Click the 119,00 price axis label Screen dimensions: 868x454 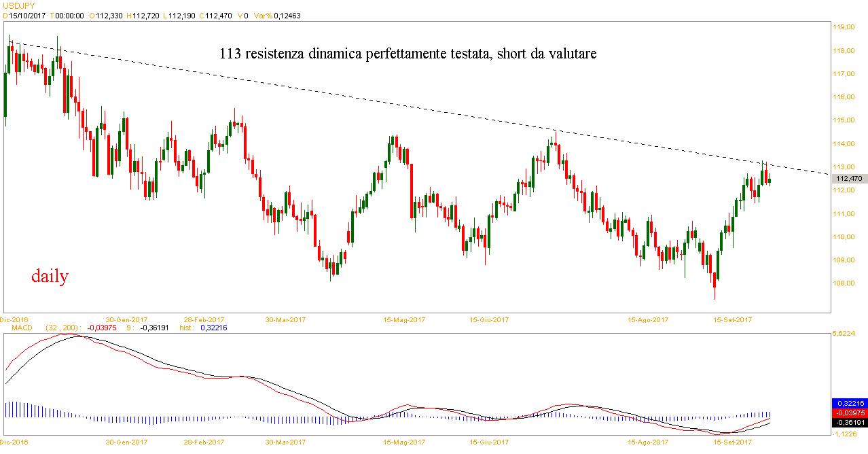click(x=844, y=27)
